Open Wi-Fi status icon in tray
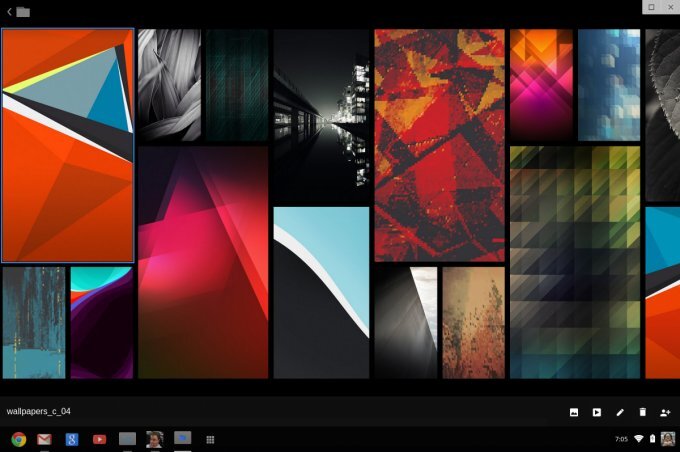680x452 pixels. 638,439
